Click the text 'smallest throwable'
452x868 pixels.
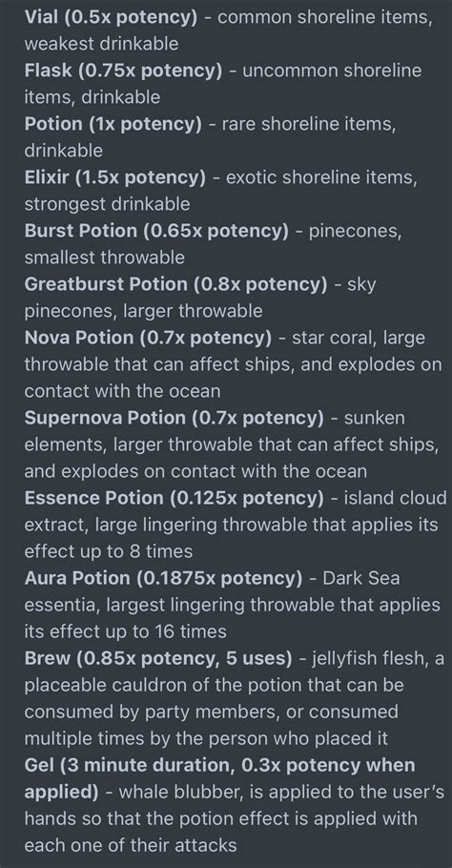click(x=104, y=258)
